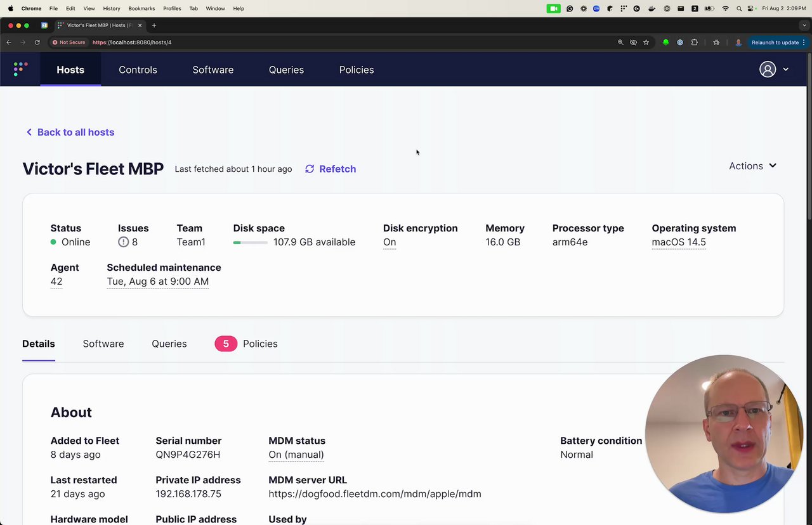Click the Disk encryption On value
812x525 pixels.
point(390,242)
